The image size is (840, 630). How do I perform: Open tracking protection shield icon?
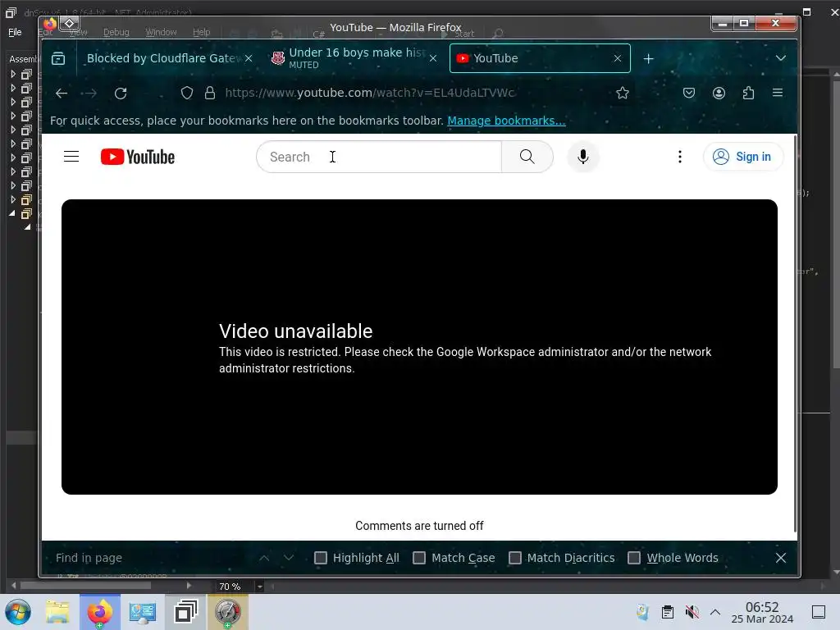186,94
